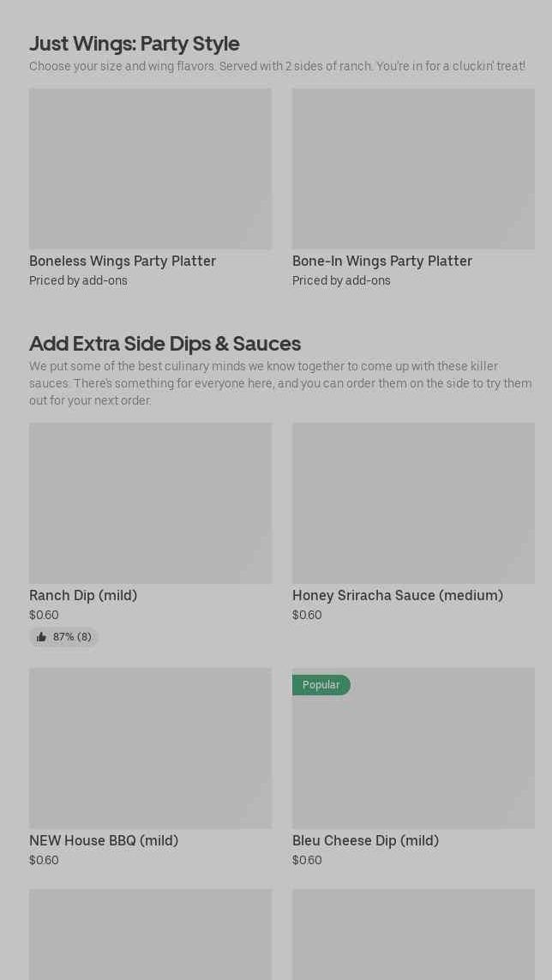Open the Honey Sriracha Sauce (medium) name

click(x=398, y=595)
